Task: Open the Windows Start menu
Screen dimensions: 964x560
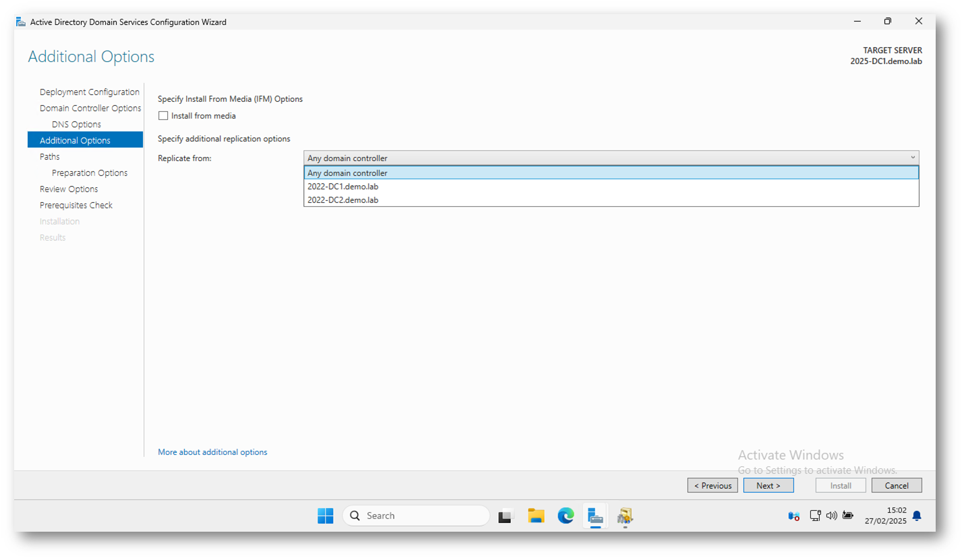Action: pos(326,516)
